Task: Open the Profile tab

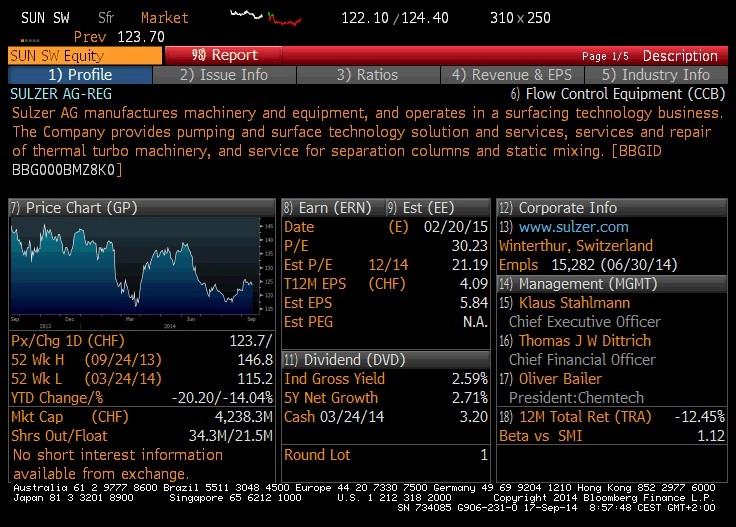Action: click(x=80, y=75)
